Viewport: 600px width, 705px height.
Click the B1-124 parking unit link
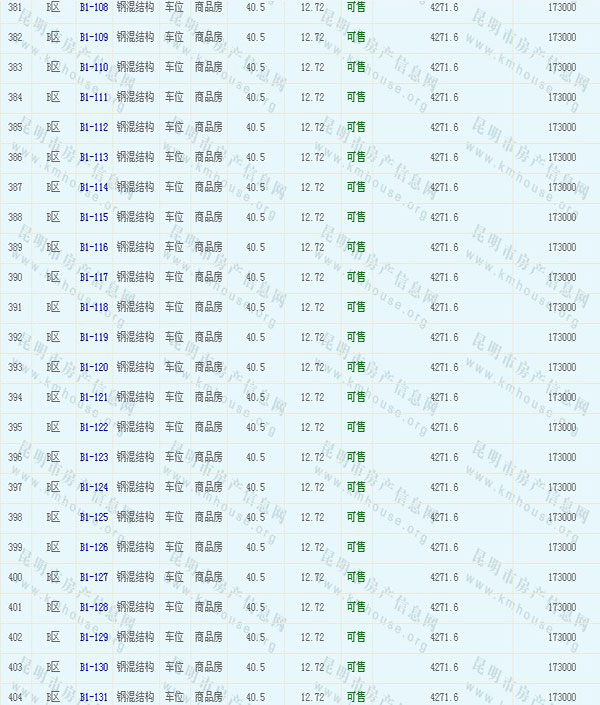[x=94, y=487]
